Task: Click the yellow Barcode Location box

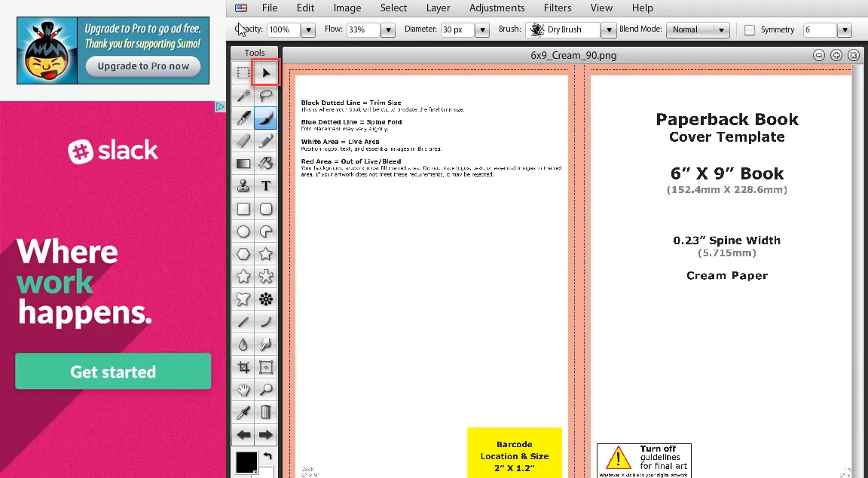Action: pyautogui.click(x=515, y=452)
